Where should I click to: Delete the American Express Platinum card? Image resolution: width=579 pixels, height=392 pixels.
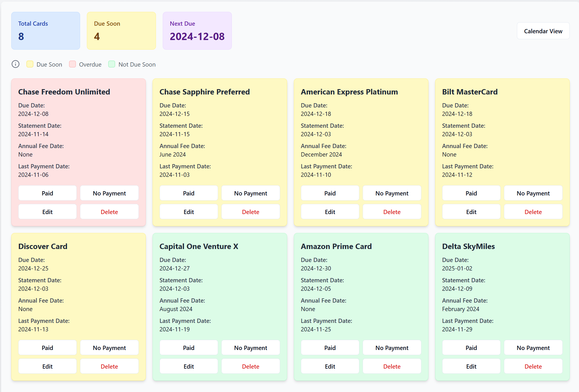(x=392, y=212)
